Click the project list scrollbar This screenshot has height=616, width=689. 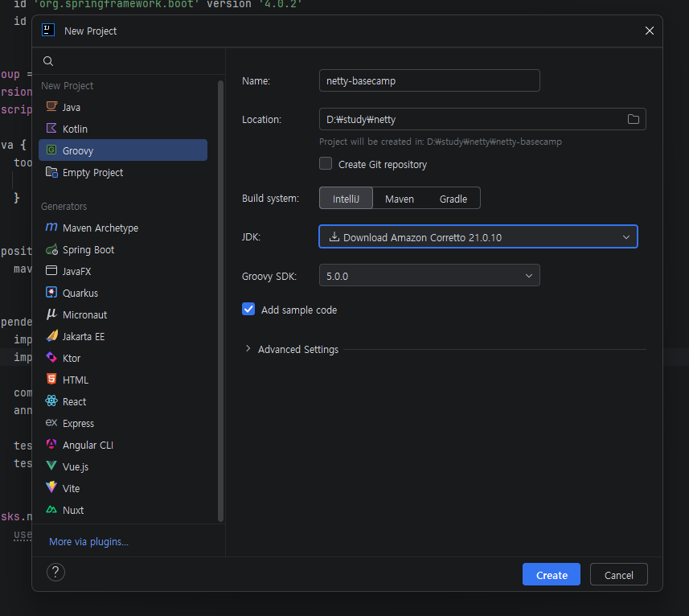[x=220, y=302]
